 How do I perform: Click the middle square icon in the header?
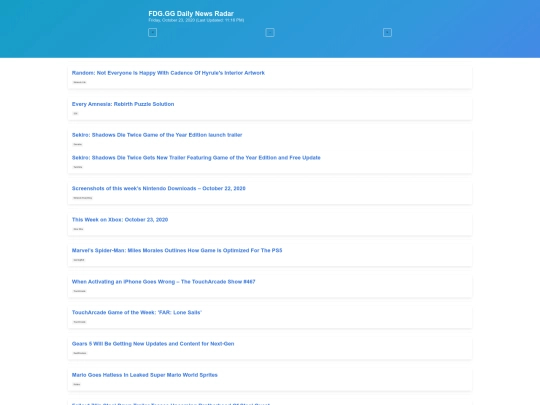click(x=270, y=33)
